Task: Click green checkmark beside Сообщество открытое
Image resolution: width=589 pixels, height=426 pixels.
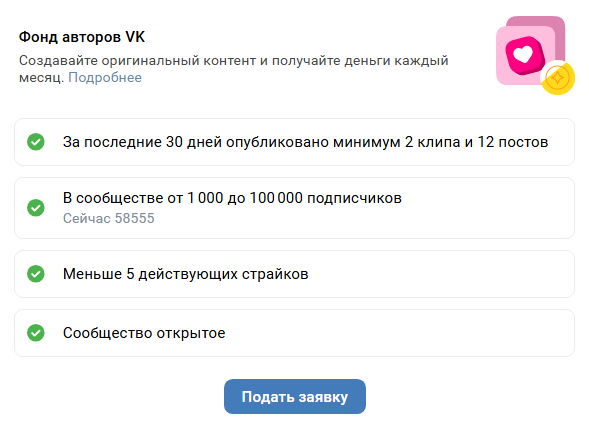Action: click(x=36, y=333)
